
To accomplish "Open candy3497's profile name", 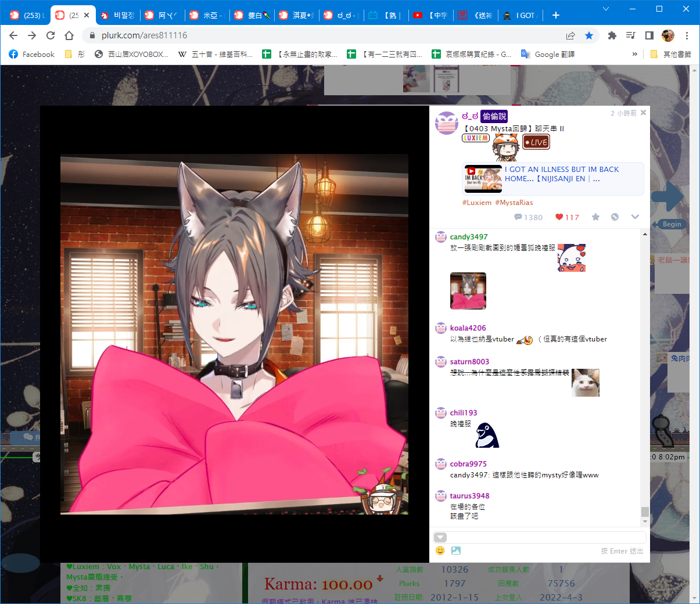I will click(x=469, y=237).
